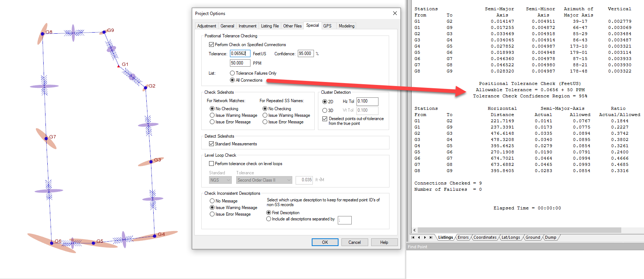Choose 3D cluster detection option

click(325, 111)
